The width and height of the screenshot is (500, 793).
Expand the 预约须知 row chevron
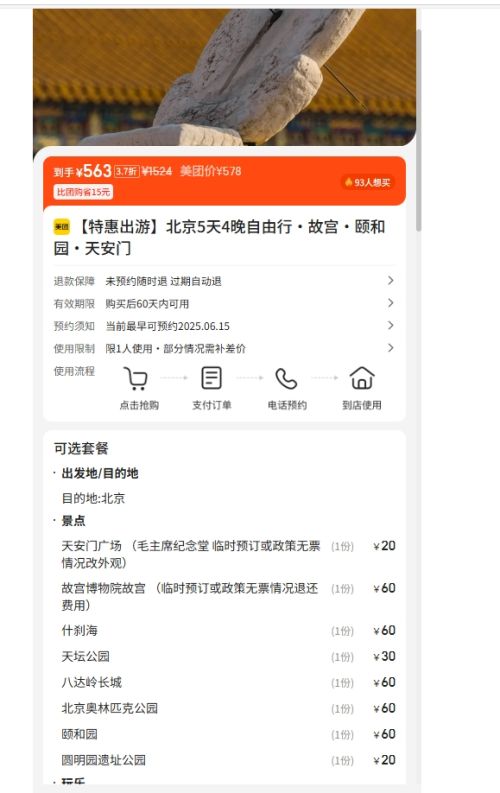390,325
